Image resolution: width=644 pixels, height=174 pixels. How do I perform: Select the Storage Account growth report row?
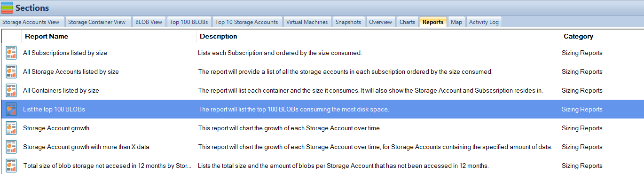click(x=322, y=128)
